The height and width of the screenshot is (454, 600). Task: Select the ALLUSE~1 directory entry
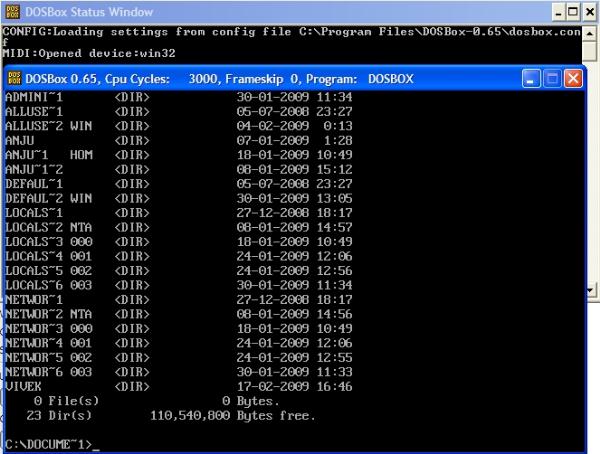(179, 111)
